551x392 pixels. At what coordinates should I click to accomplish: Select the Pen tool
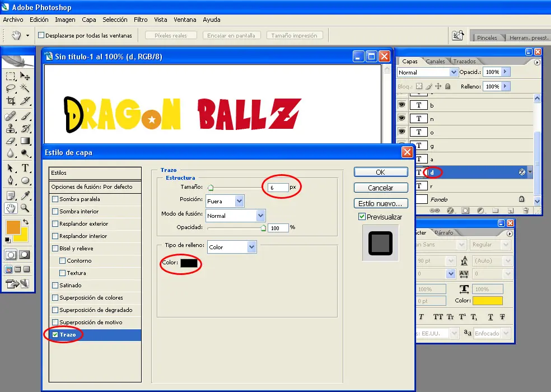[11, 180]
